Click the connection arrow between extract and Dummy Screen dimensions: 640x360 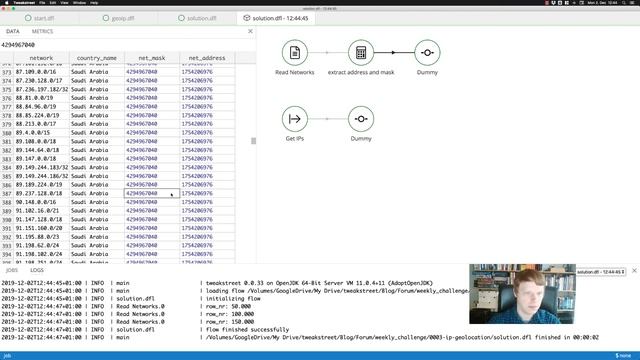pos(393,53)
